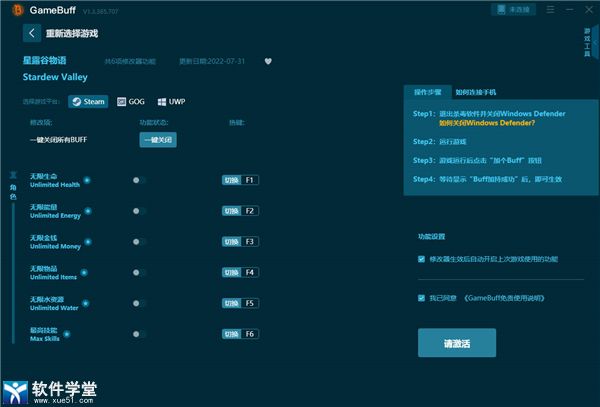The image size is (600, 407).
Task: Click the back arrow to reselect game
Action: click(32, 33)
